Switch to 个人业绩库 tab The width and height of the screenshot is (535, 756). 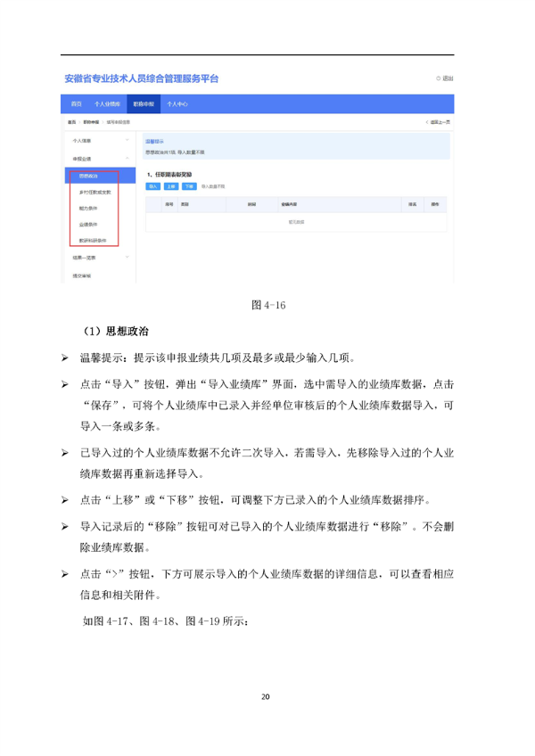(x=108, y=104)
